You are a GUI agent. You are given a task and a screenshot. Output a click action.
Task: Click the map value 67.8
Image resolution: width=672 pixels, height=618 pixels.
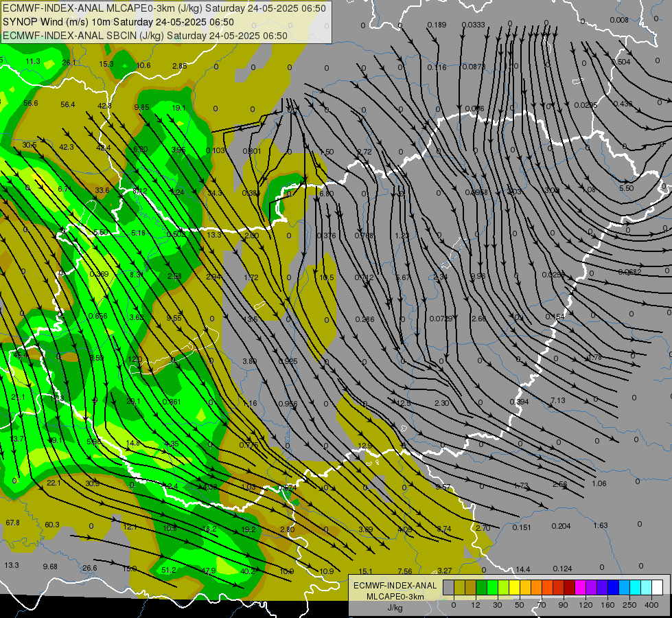[x=13, y=523]
